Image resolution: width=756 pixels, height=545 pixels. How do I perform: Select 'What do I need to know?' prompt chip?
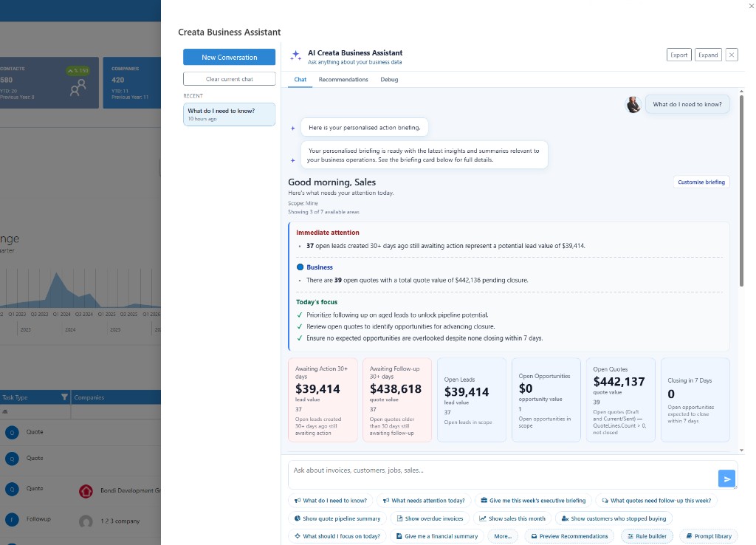click(331, 501)
